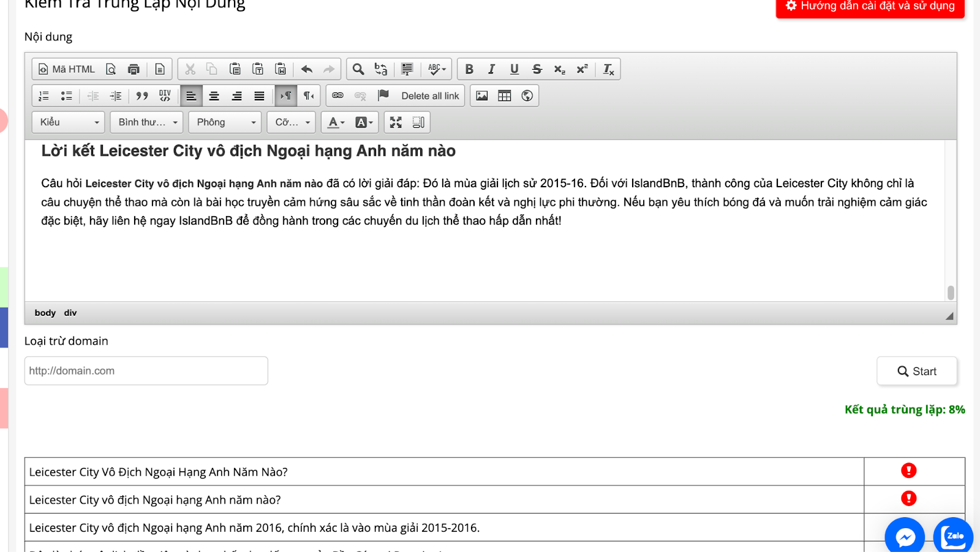This screenshot has width=980, height=552.
Task: Align the text to the right
Action: [236, 95]
